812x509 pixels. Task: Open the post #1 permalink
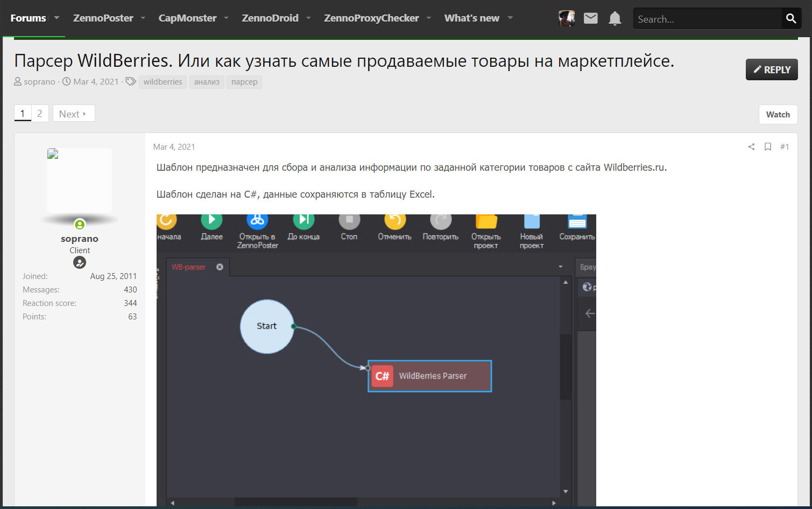pyautogui.click(x=785, y=147)
